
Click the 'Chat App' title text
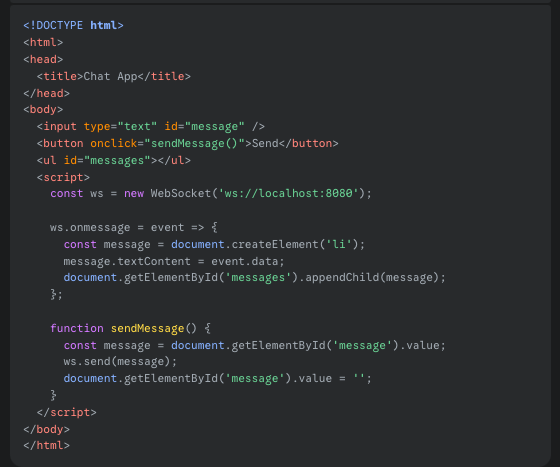click(110, 76)
